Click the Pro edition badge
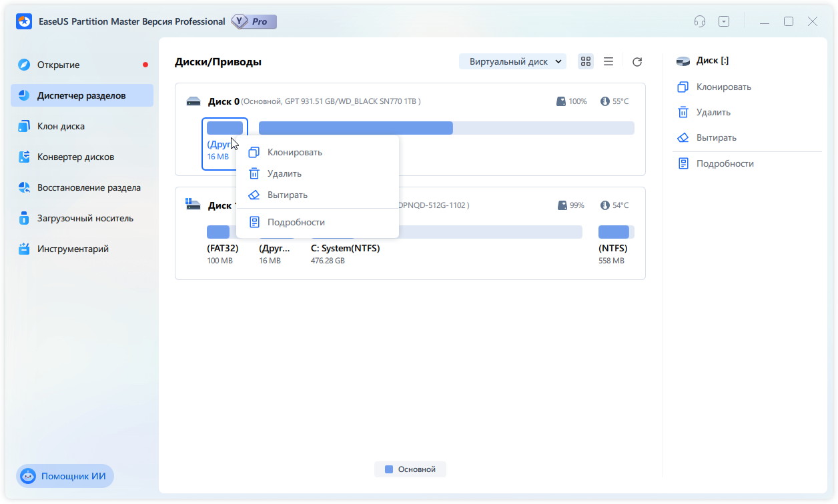Viewport: 838px width, 504px height. click(254, 21)
